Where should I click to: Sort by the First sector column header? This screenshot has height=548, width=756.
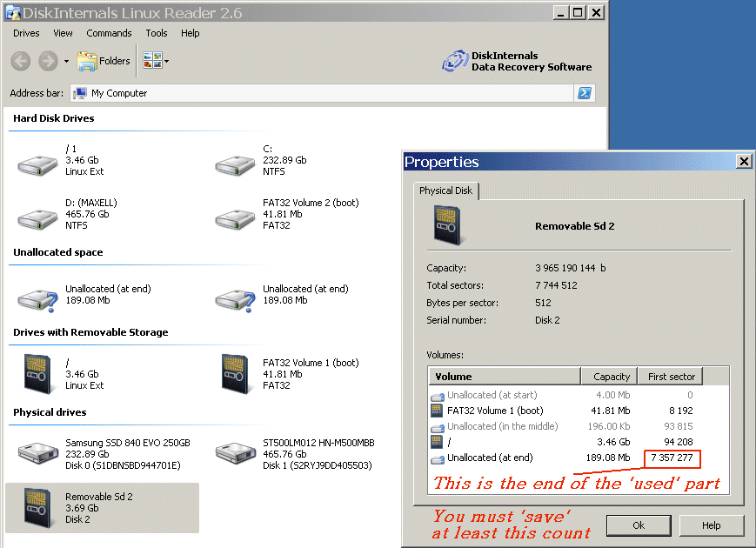click(x=670, y=377)
